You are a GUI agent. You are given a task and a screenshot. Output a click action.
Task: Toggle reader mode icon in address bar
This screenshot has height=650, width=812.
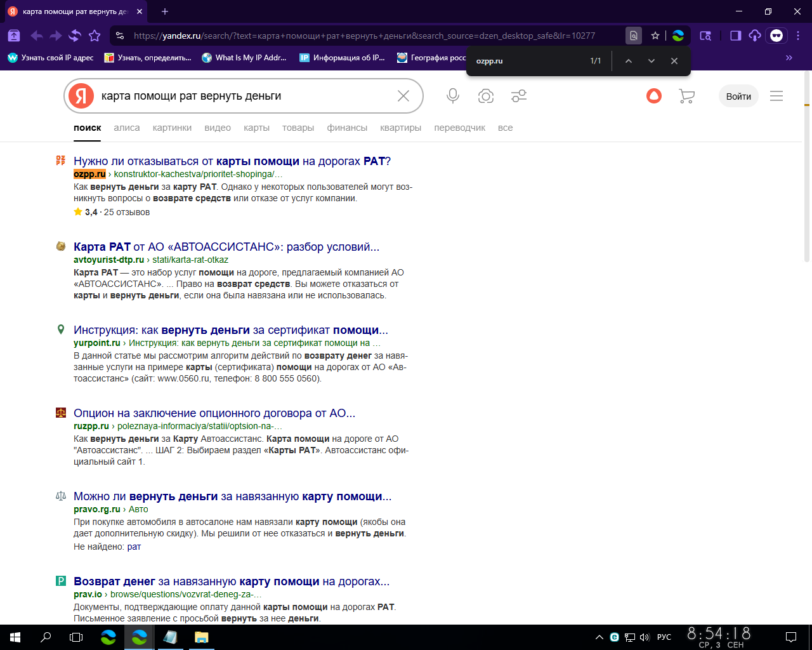[x=634, y=36]
